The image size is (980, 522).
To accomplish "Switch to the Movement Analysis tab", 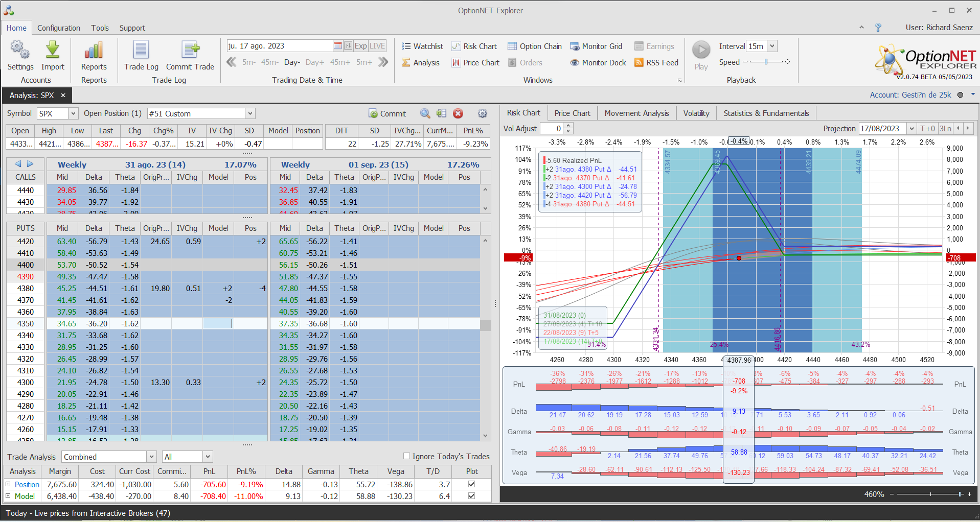I will [636, 113].
